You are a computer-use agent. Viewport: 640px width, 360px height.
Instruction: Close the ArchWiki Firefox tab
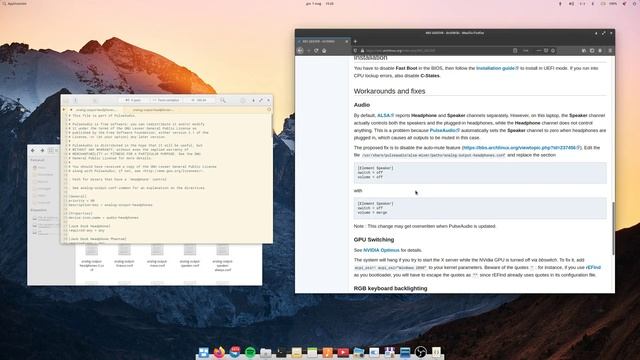[x=347, y=41]
